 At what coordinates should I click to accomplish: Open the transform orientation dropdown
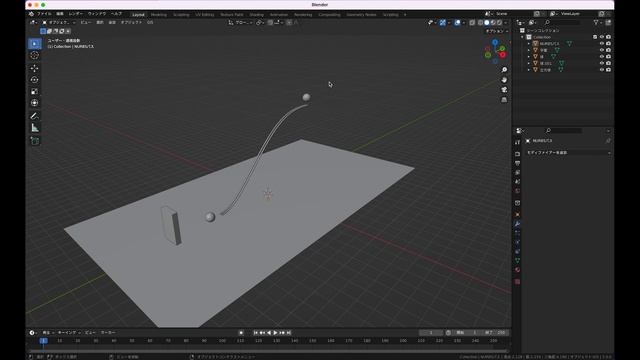[x=240, y=22]
